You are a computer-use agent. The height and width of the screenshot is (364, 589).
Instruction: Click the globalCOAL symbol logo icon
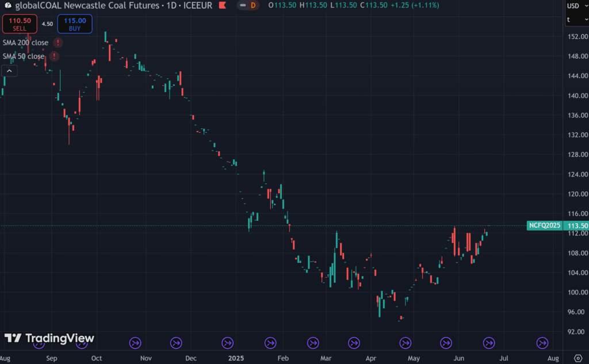pos(8,6)
